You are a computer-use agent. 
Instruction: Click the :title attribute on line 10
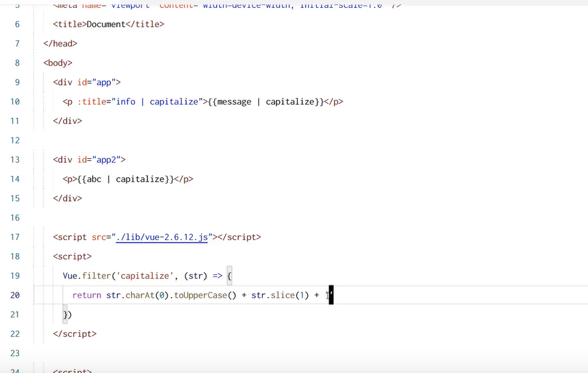coord(92,102)
